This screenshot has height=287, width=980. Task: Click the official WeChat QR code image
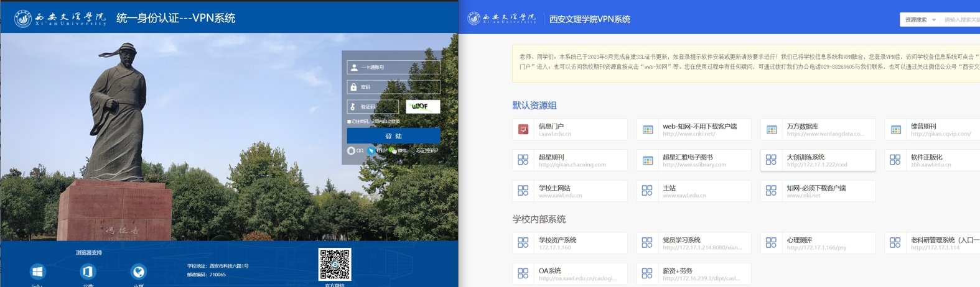coord(335,265)
